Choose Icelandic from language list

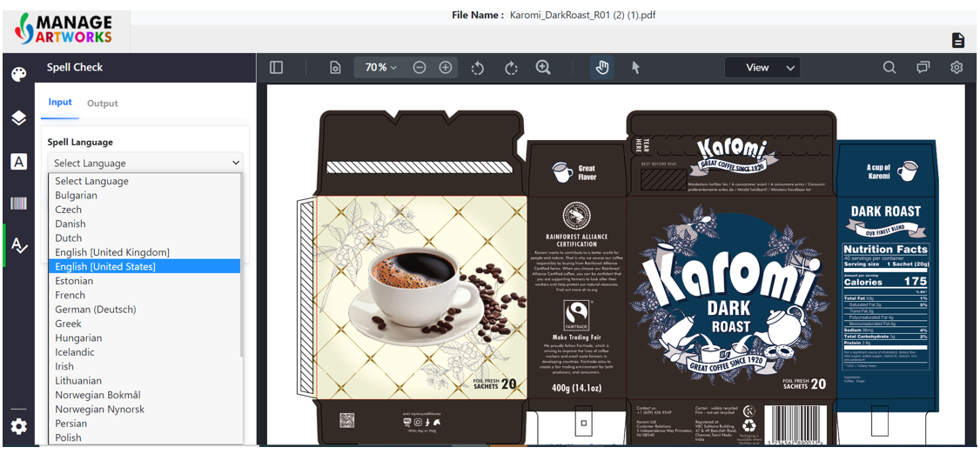click(x=144, y=352)
